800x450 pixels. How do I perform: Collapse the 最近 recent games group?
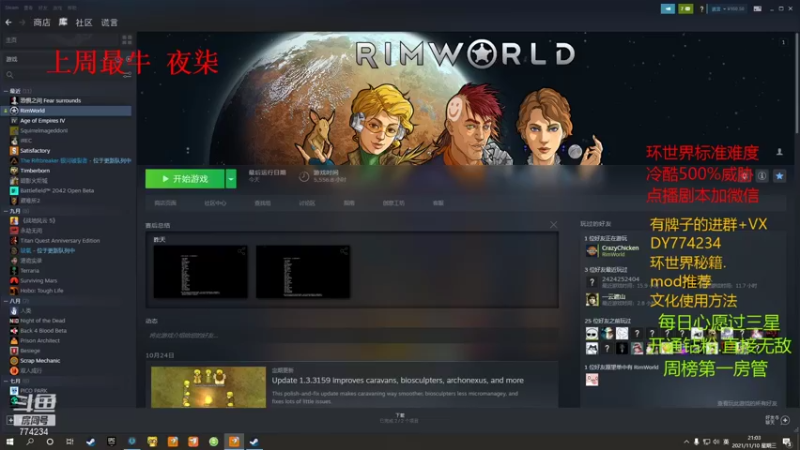6,91
